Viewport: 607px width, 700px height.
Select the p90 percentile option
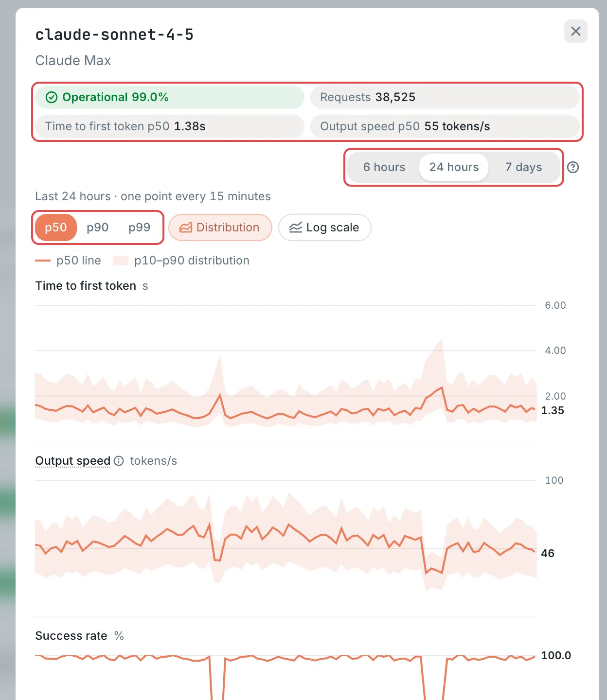point(98,227)
